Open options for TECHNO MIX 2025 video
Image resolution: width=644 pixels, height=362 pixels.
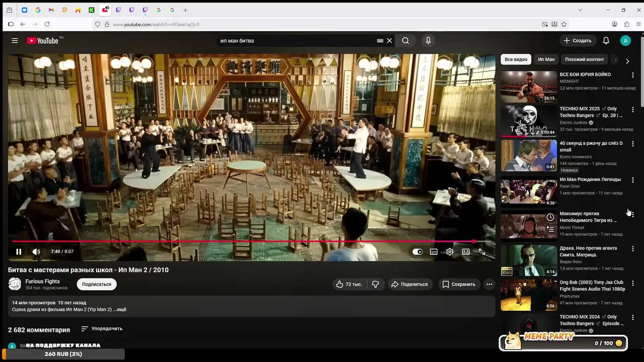pyautogui.click(x=633, y=110)
